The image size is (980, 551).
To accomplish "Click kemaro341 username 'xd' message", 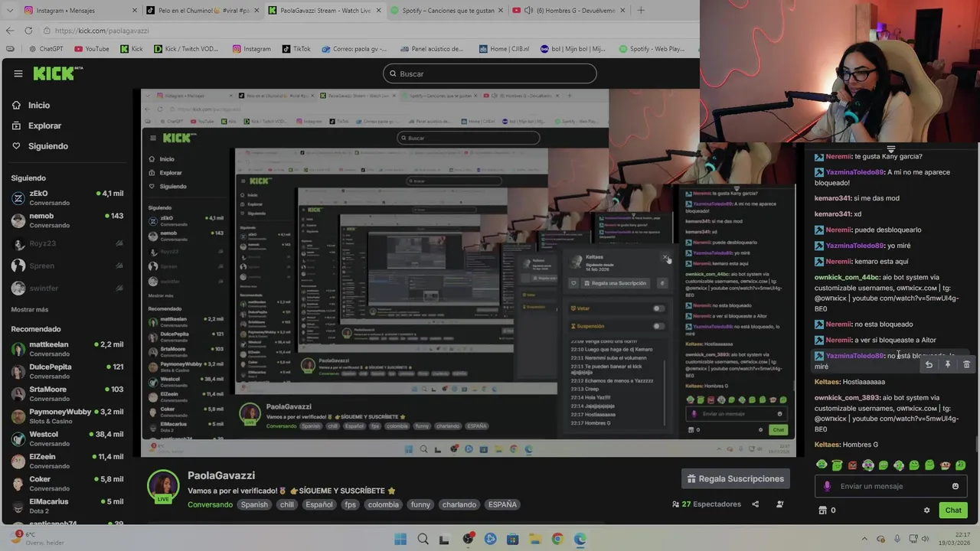I will click(x=833, y=214).
